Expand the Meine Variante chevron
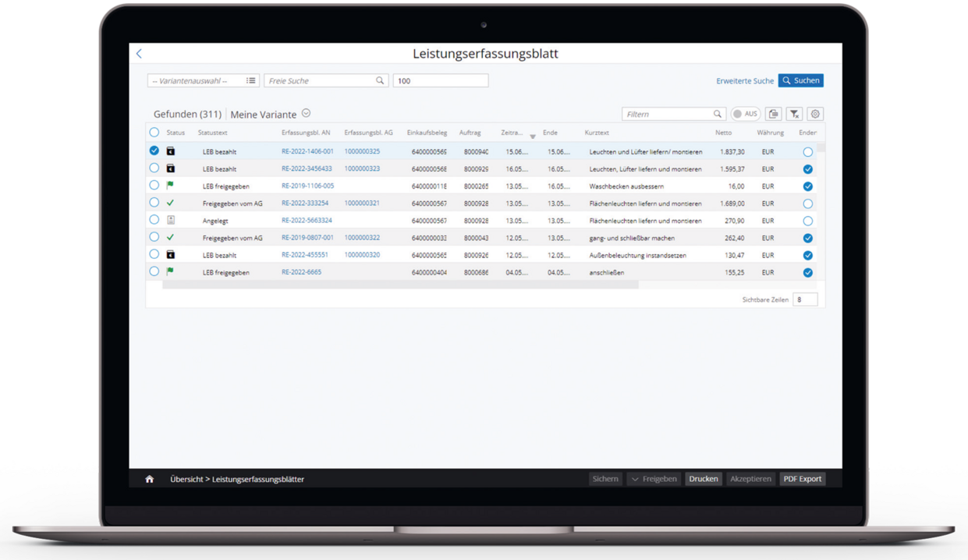968x560 pixels. pos(306,113)
